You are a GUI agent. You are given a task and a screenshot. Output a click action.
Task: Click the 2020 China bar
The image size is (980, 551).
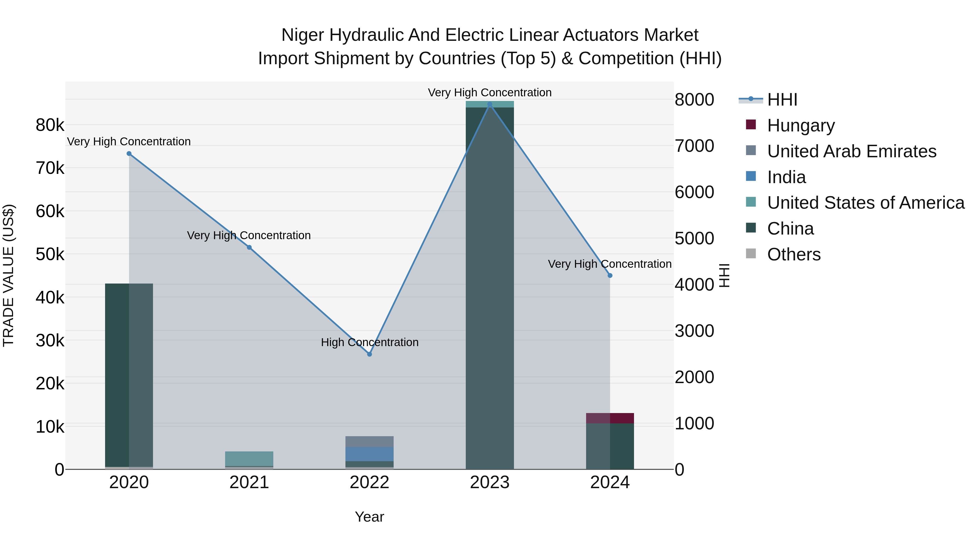click(x=129, y=375)
